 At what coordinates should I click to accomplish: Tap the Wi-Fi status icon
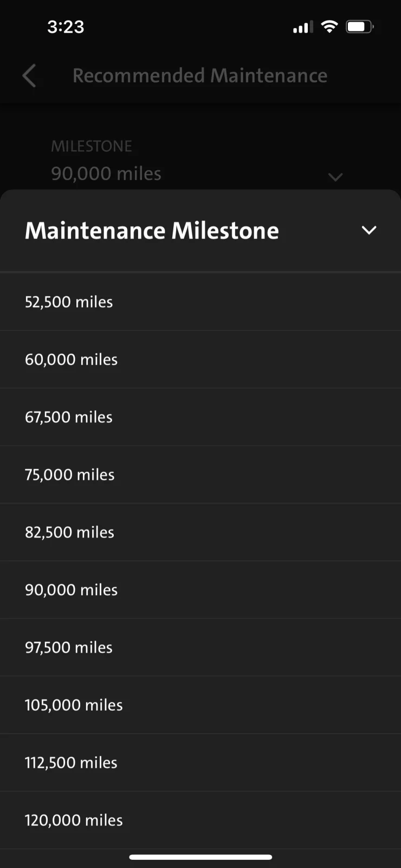pyautogui.click(x=329, y=27)
